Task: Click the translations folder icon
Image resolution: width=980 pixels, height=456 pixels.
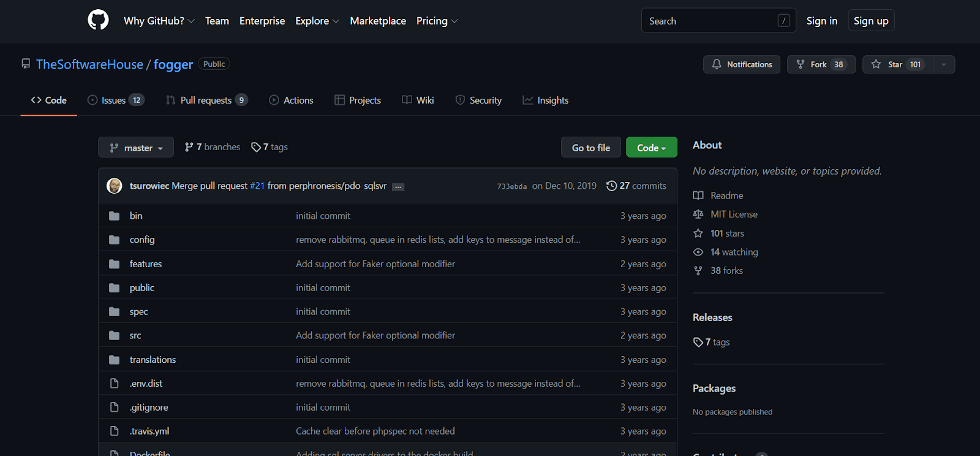Action: tap(114, 360)
